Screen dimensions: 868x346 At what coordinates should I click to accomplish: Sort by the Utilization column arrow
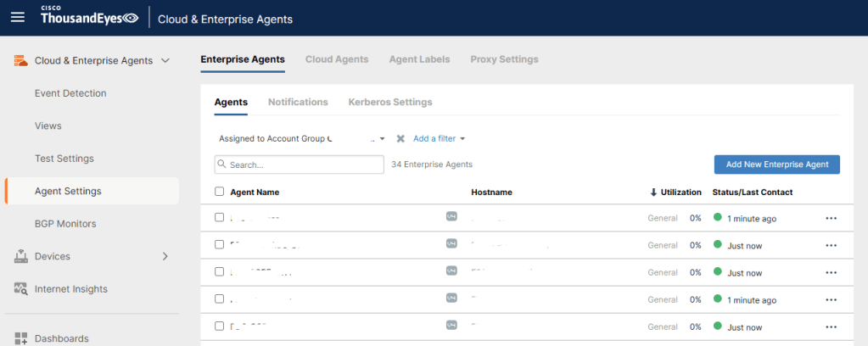click(653, 193)
